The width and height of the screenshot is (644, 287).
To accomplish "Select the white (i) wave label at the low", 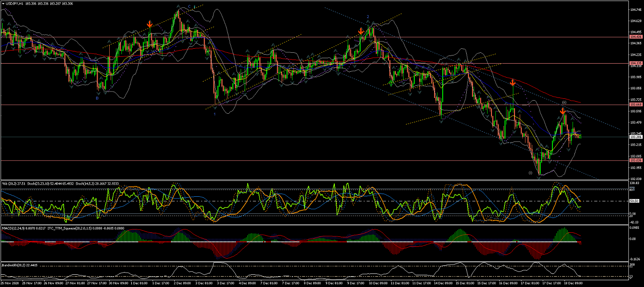I will [531, 172].
